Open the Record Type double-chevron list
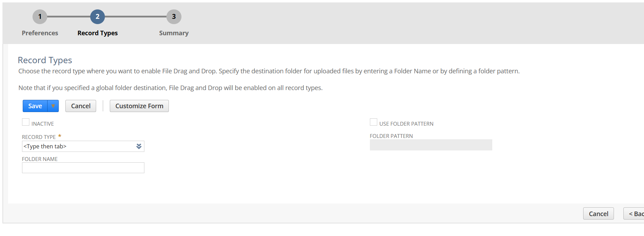Image resolution: width=644 pixels, height=236 pixels. click(x=139, y=146)
